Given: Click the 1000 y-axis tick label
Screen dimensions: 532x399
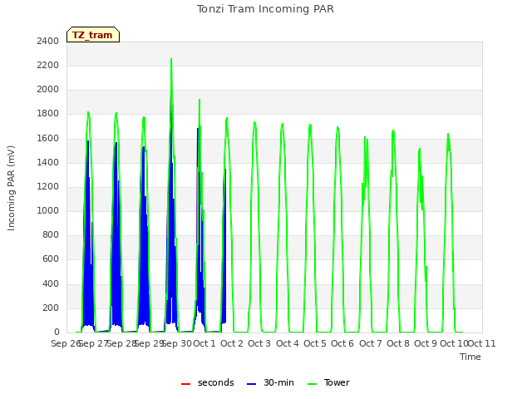Looking at the screenshot, I should [48, 210].
